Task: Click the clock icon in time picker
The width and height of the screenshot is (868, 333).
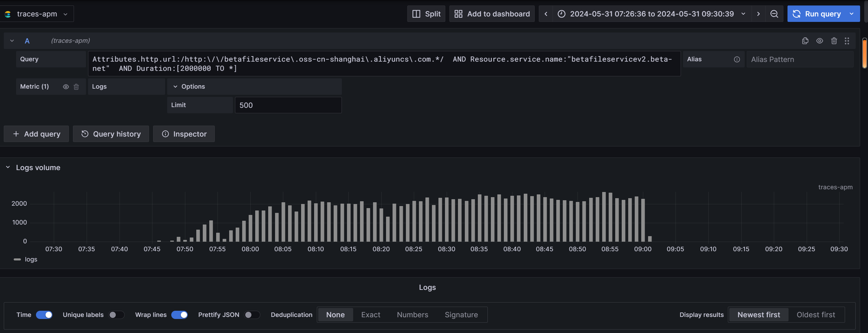Action: pos(561,14)
